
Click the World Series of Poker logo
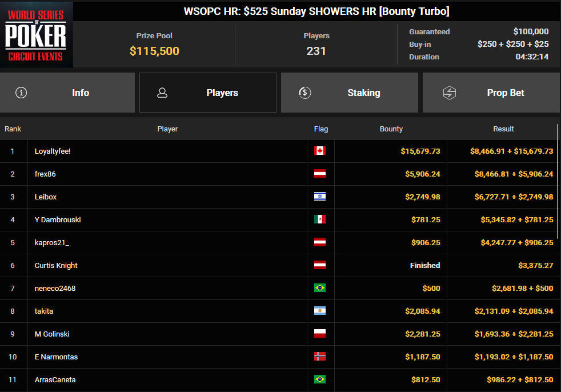(37, 34)
